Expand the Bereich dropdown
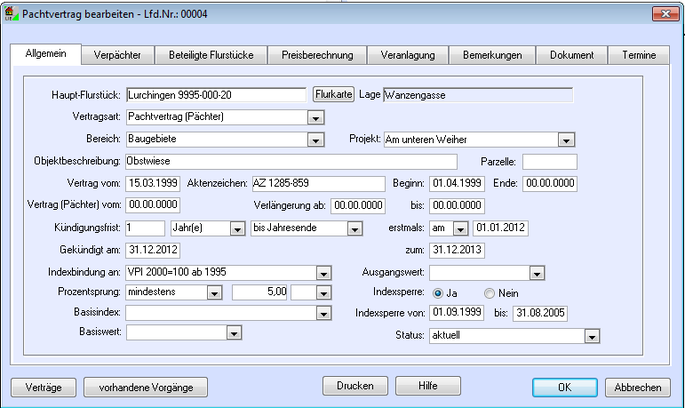 tap(315, 139)
